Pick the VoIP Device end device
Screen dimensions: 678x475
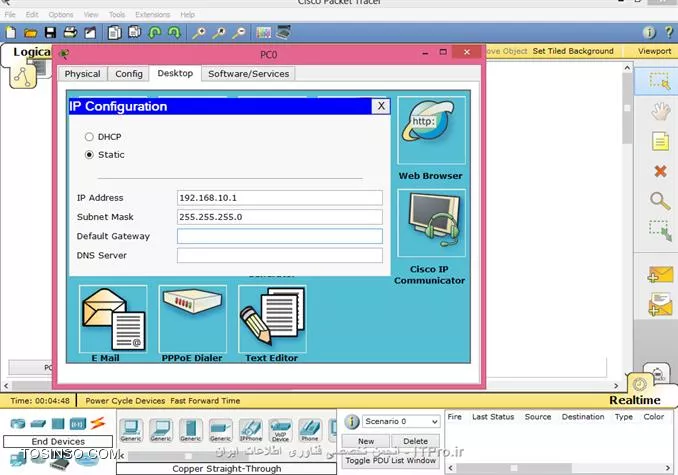point(280,430)
